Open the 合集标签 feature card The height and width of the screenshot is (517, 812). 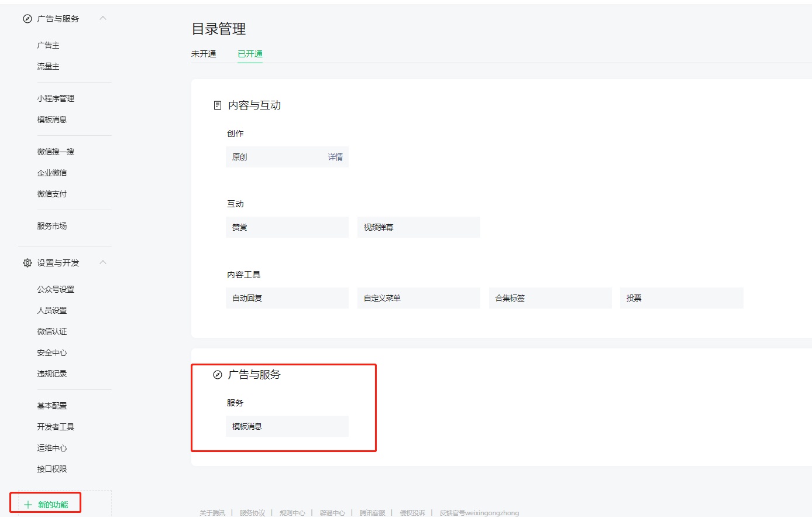click(550, 298)
